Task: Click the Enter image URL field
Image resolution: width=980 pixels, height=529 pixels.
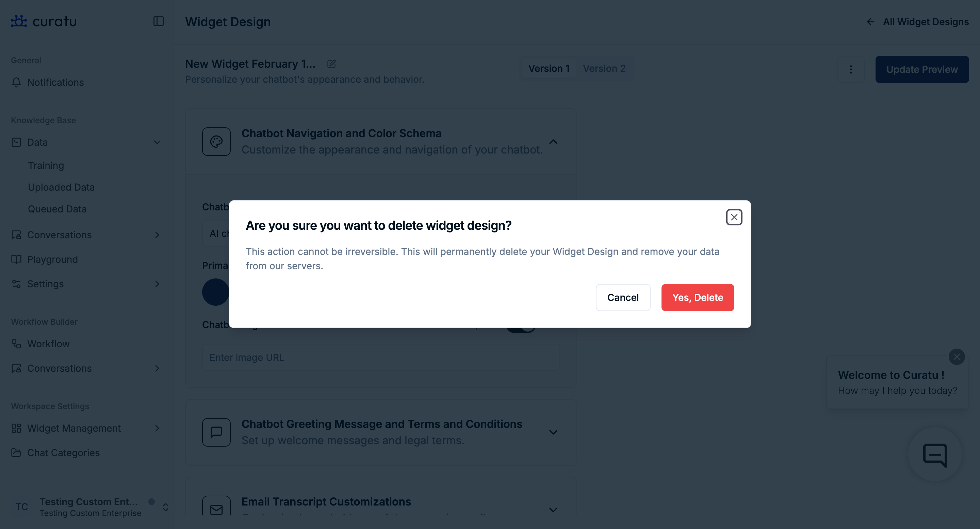Action: click(380, 357)
